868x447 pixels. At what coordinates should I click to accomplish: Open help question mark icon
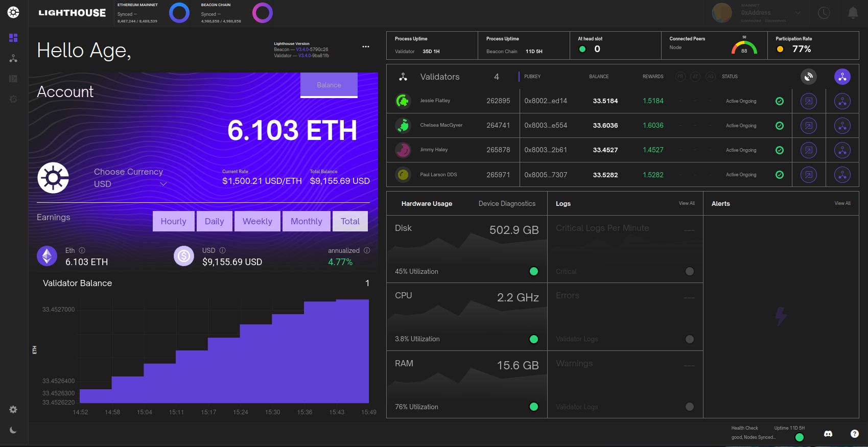click(854, 434)
